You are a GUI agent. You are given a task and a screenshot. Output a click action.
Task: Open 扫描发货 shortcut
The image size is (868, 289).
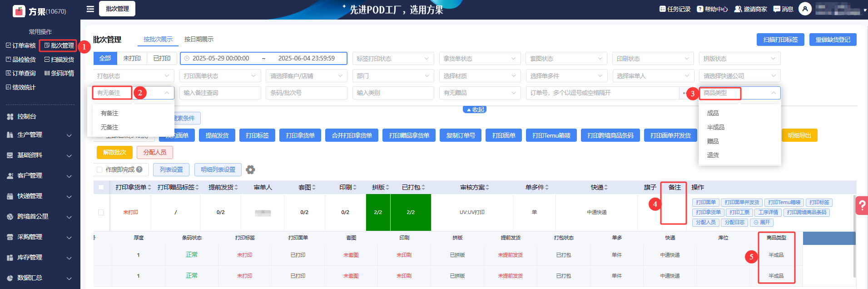coord(59,60)
